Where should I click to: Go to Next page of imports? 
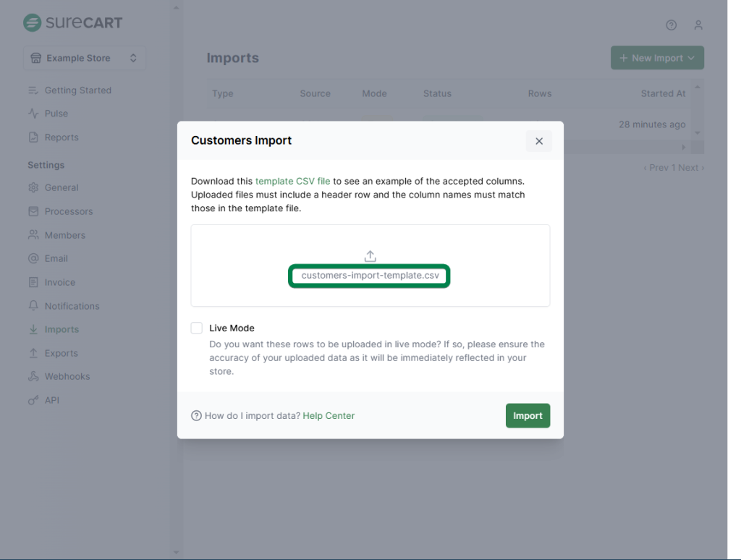(690, 168)
